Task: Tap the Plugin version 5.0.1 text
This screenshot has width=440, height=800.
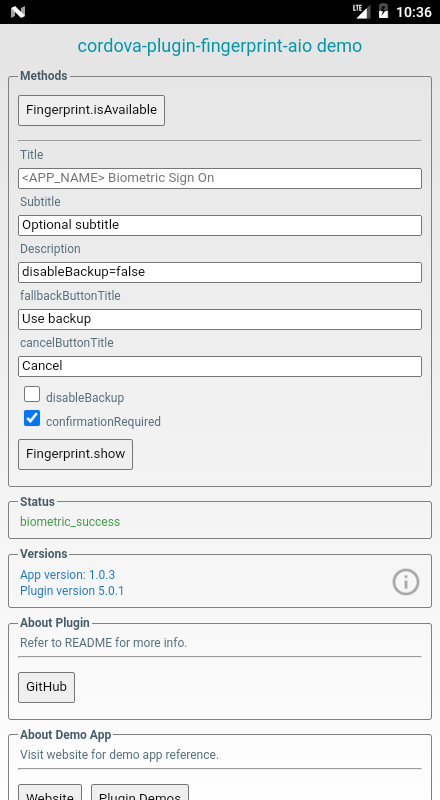Action: tap(72, 591)
